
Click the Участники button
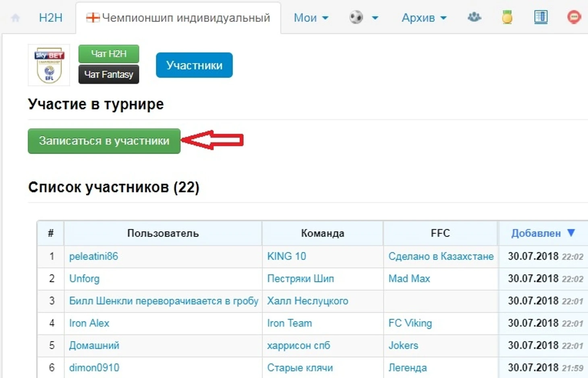coord(194,65)
